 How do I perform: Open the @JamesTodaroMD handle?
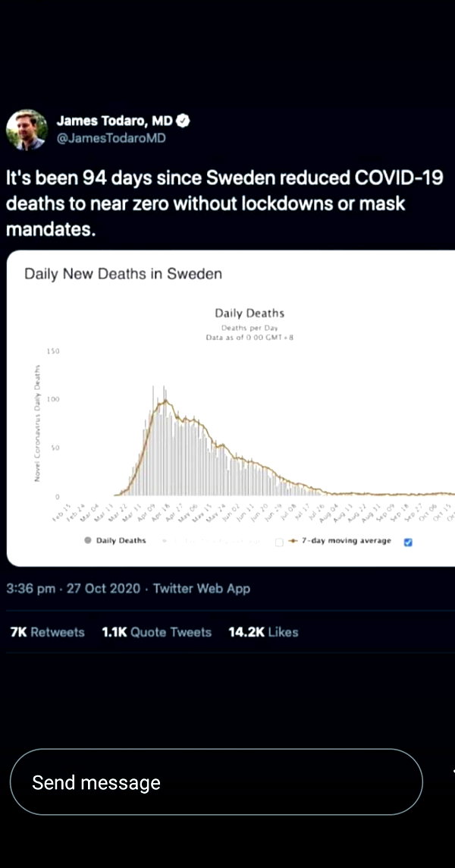click(x=111, y=138)
